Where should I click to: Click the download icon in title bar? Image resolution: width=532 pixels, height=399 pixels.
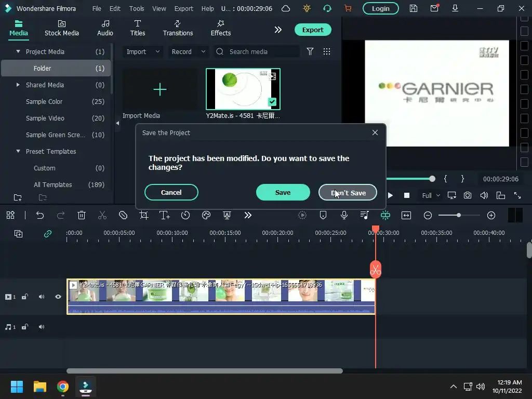[455, 8]
